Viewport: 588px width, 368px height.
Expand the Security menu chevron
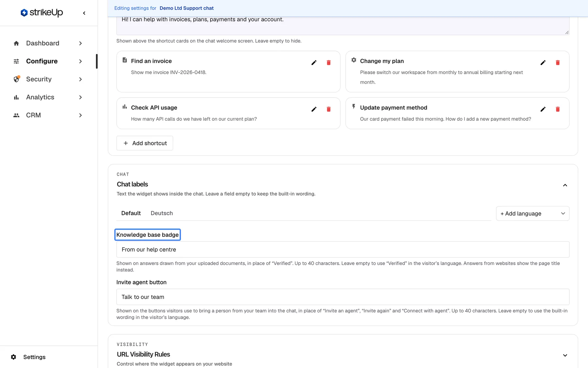80,79
